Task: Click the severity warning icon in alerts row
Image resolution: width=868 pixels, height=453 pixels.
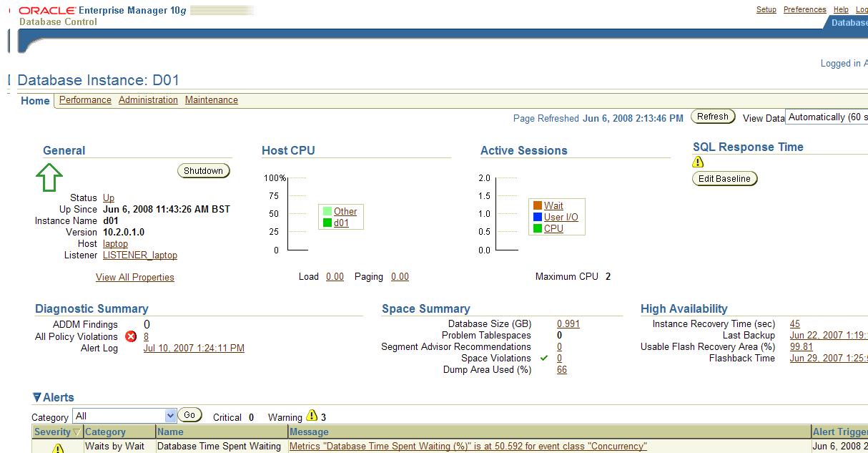Action: pos(58,448)
